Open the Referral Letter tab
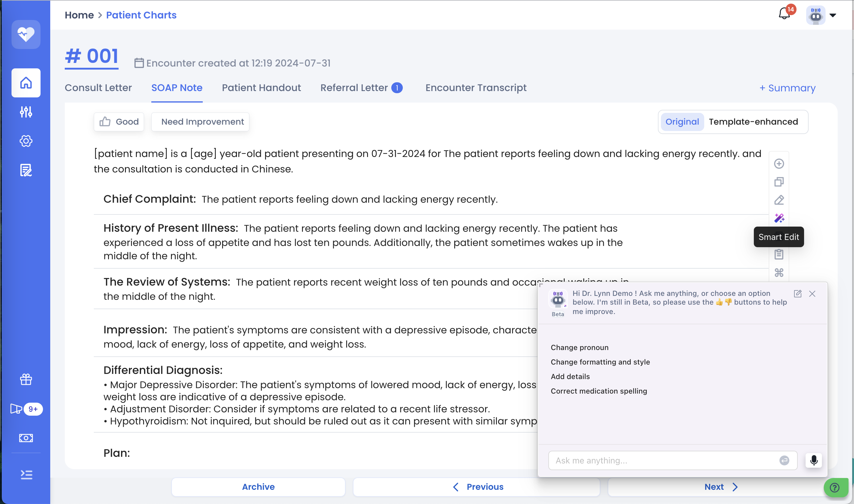The height and width of the screenshot is (504, 854). coord(354,88)
